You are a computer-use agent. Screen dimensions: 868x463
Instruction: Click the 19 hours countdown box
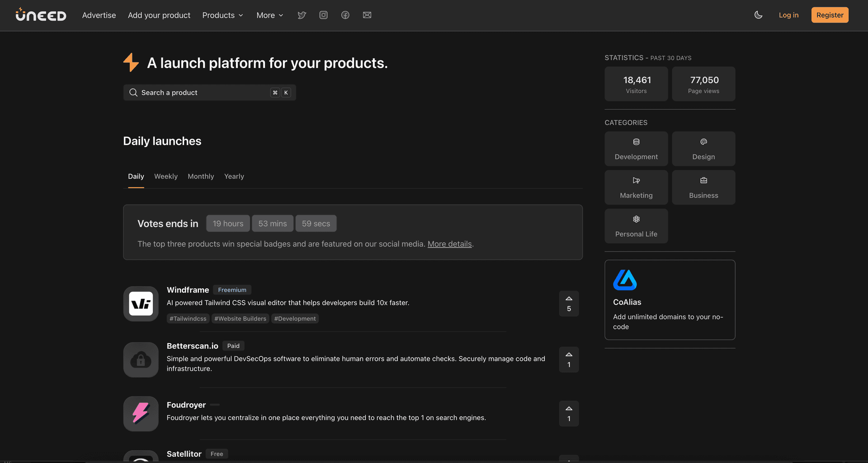[x=228, y=223]
